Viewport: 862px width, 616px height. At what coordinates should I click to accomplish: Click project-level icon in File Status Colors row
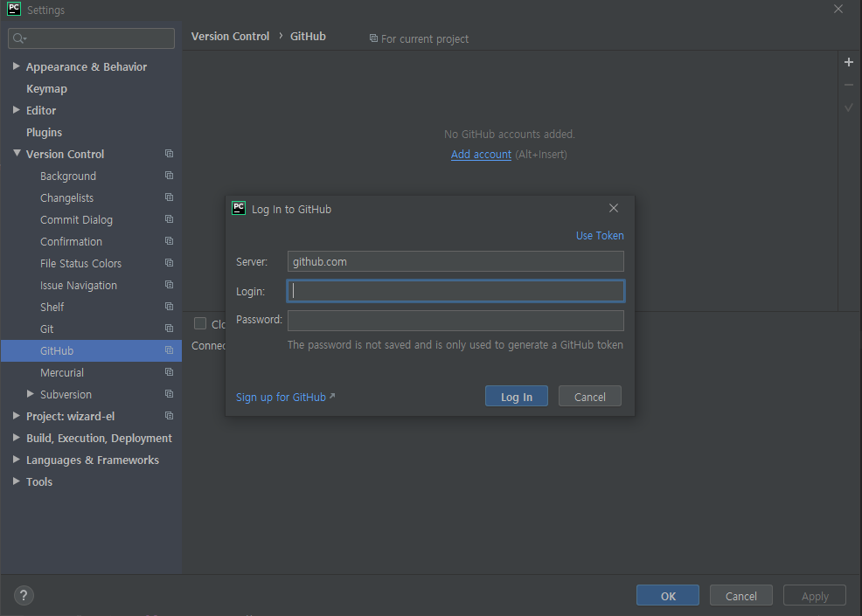click(x=170, y=263)
